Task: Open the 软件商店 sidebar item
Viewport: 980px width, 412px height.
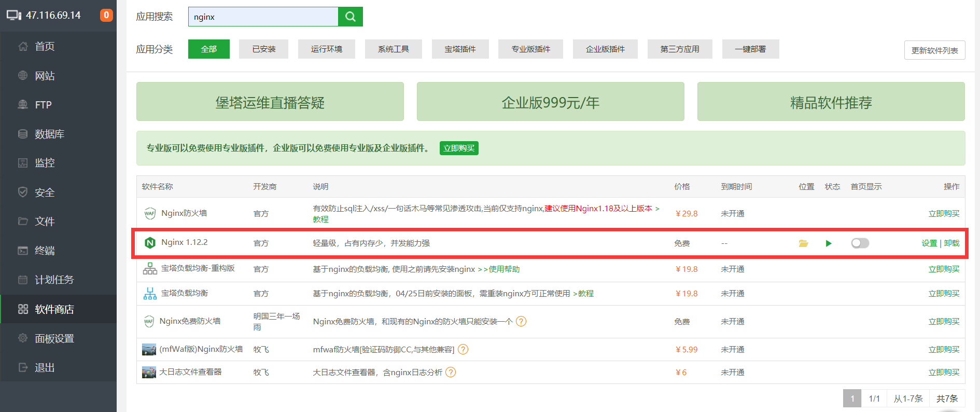Action: click(x=58, y=309)
